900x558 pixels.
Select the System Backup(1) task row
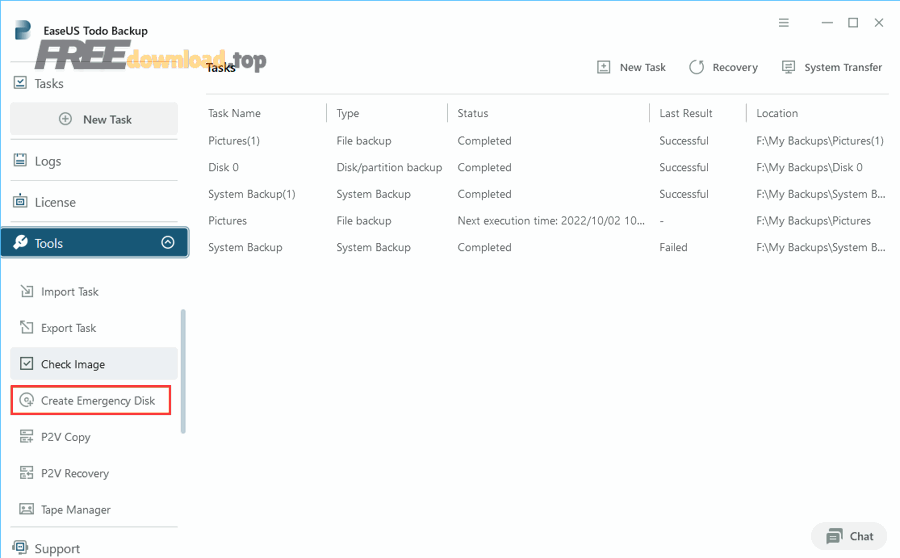[x=547, y=194]
